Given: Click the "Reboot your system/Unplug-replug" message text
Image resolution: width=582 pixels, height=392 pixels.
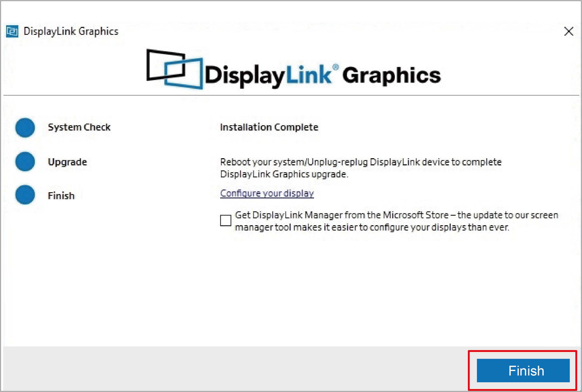Looking at the screenshot, I should coord(361,168).
